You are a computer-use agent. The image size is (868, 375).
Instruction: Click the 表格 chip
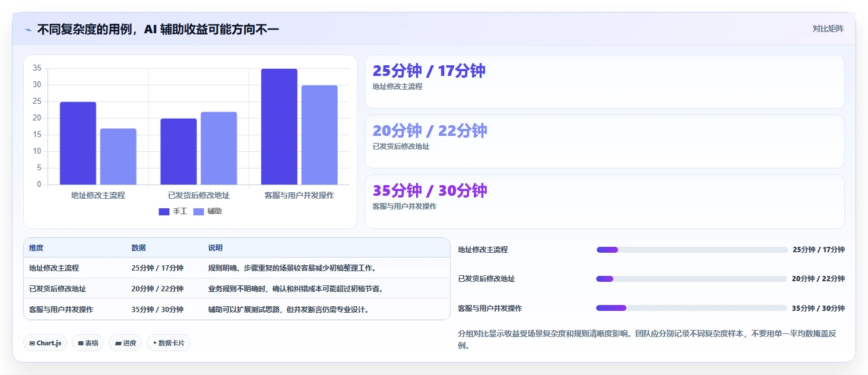88,343
